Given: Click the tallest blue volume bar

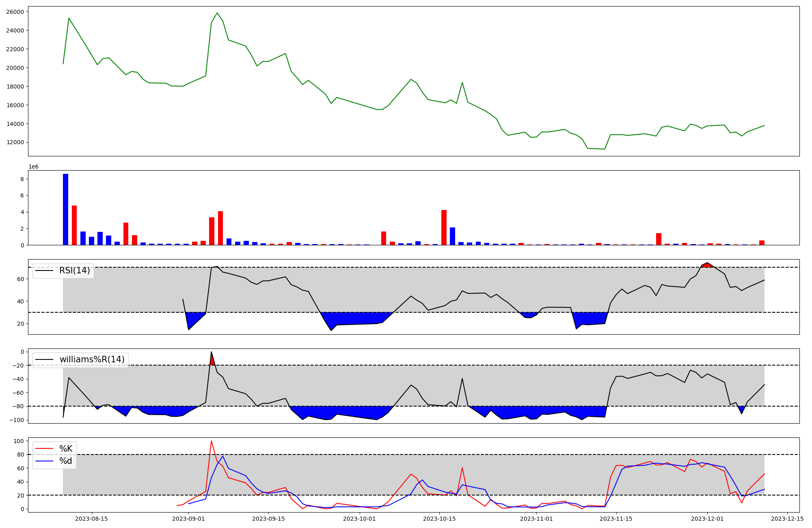Looking at the screenshot, I should point(65,209).
